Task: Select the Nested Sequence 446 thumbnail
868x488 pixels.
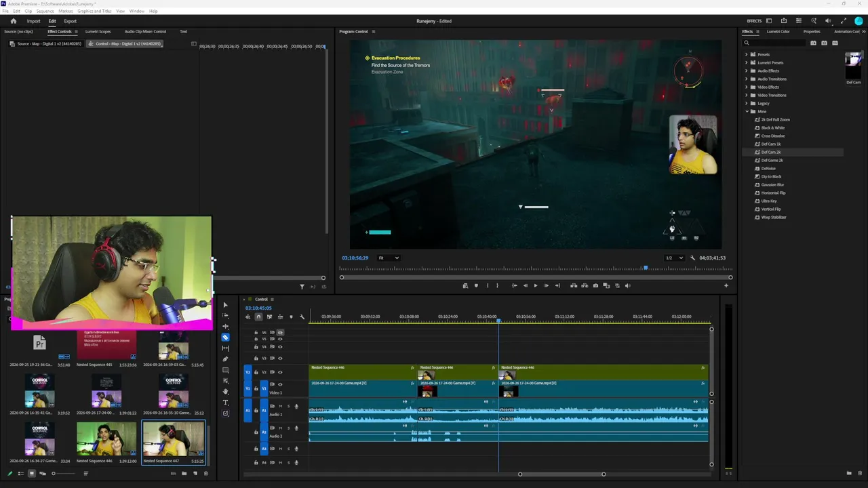Action: pos(106,439)
